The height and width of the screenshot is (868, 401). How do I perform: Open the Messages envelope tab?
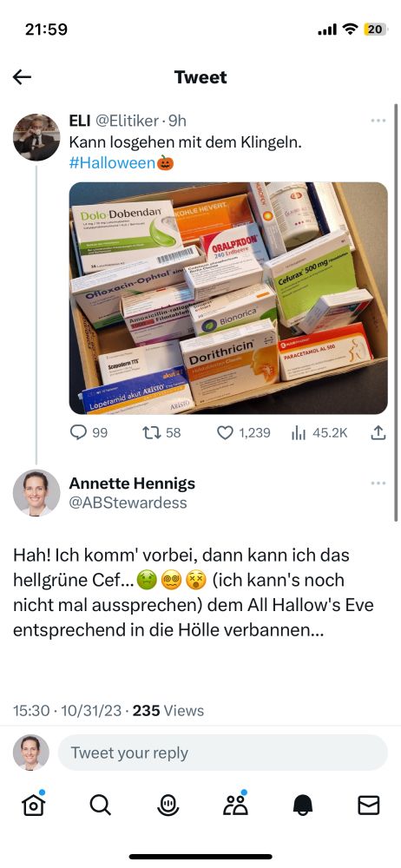369,806
